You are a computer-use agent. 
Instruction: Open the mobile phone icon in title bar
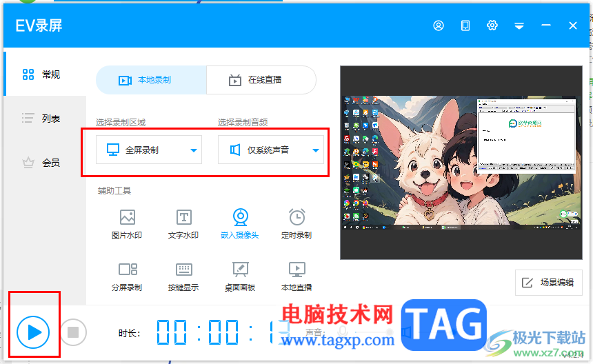pos(465,26)
